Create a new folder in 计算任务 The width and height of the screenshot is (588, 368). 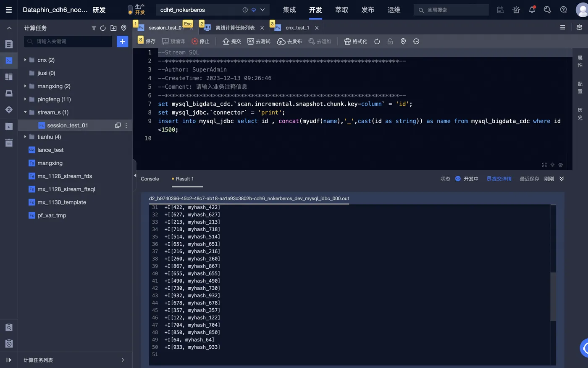(x=113, y=28)
